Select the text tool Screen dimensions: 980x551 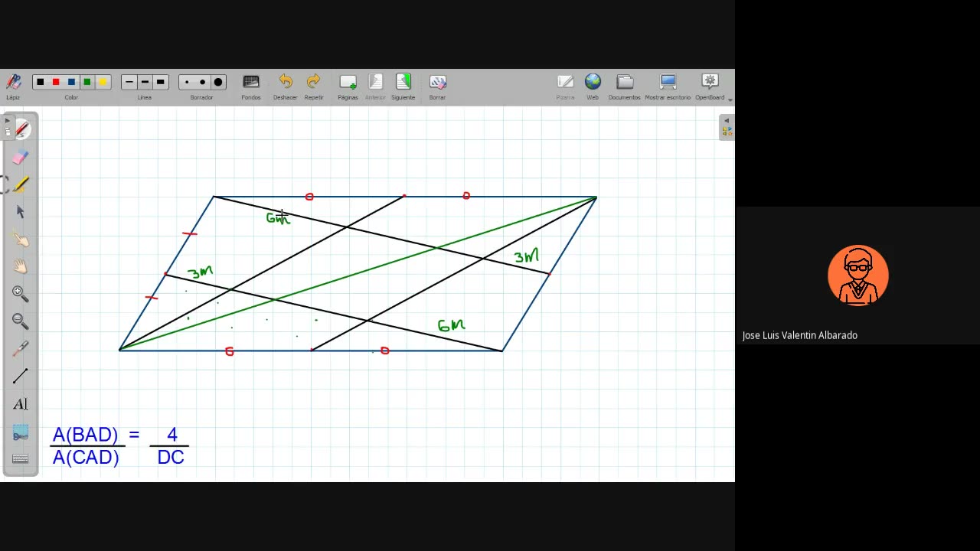coord(21,403)
